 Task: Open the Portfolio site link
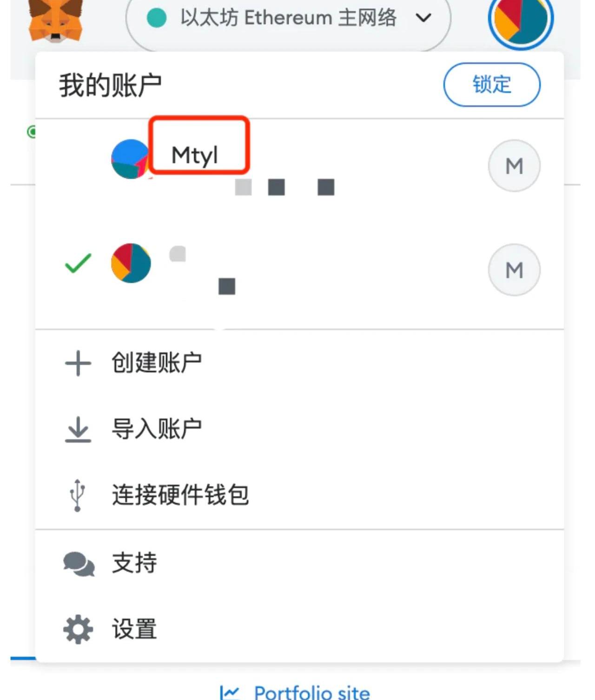click(312, 693)
